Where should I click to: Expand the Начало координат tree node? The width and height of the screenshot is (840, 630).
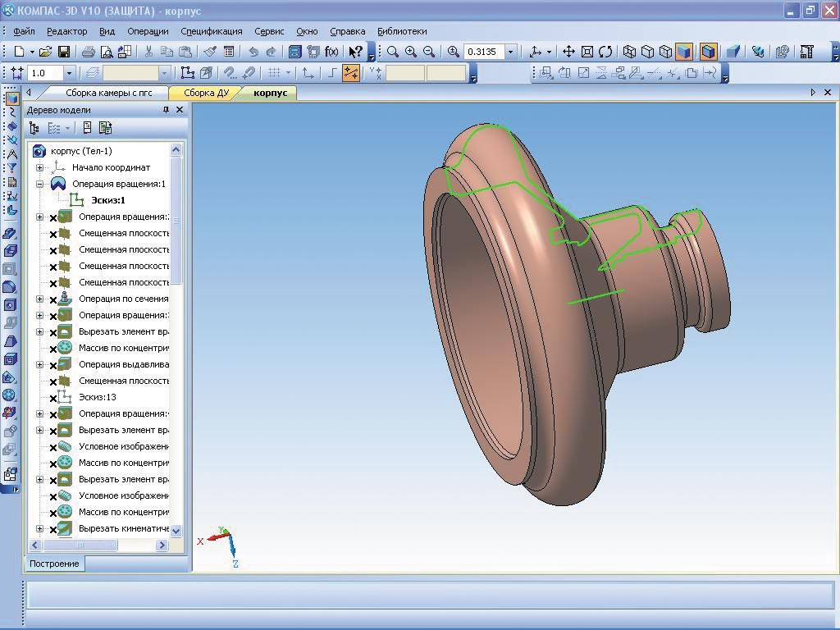click(39, 168)
